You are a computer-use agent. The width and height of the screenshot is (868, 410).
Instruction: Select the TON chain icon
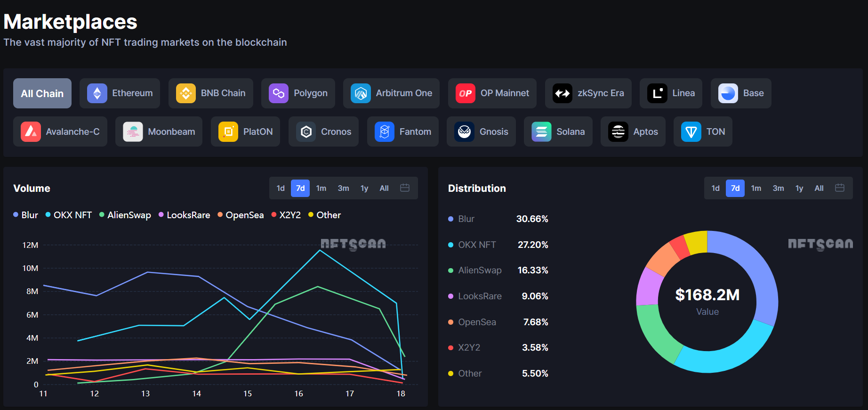691,131
